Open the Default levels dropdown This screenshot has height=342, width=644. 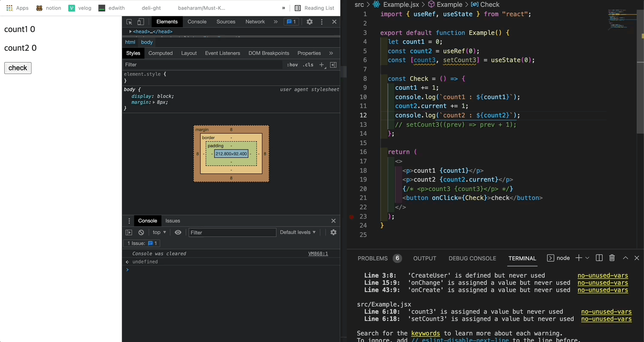click(298, 232)
